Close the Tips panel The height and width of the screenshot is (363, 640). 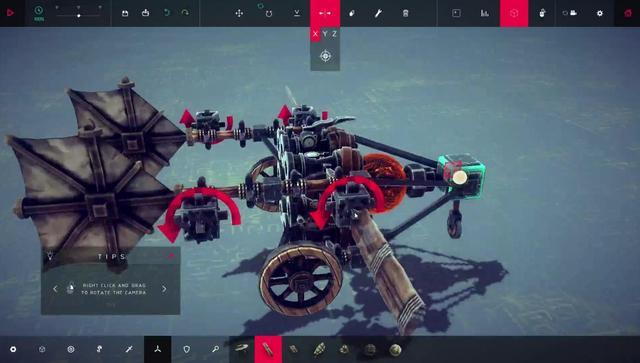click(x=172, y=256)
